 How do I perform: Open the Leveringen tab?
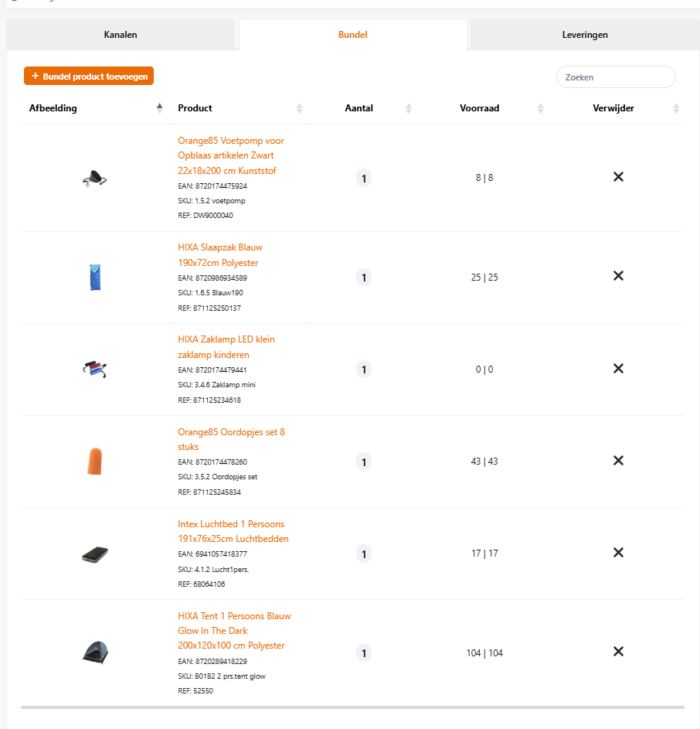[x=585, y=35]
